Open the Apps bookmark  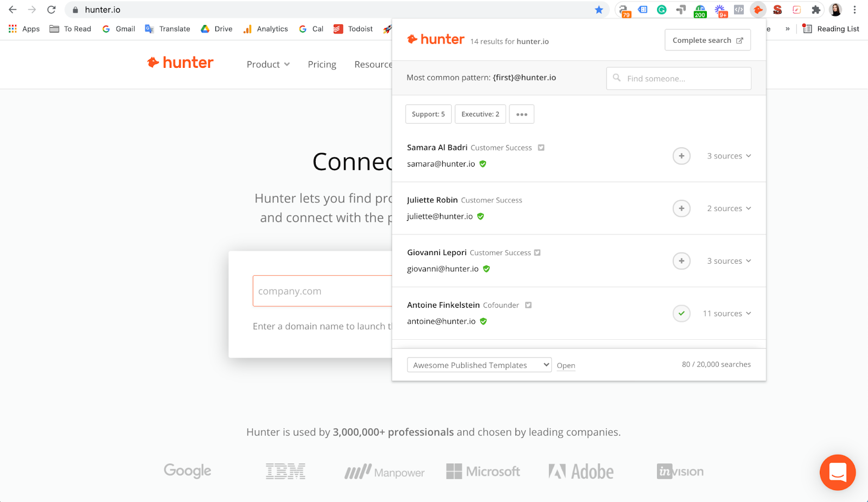point(24,29)
